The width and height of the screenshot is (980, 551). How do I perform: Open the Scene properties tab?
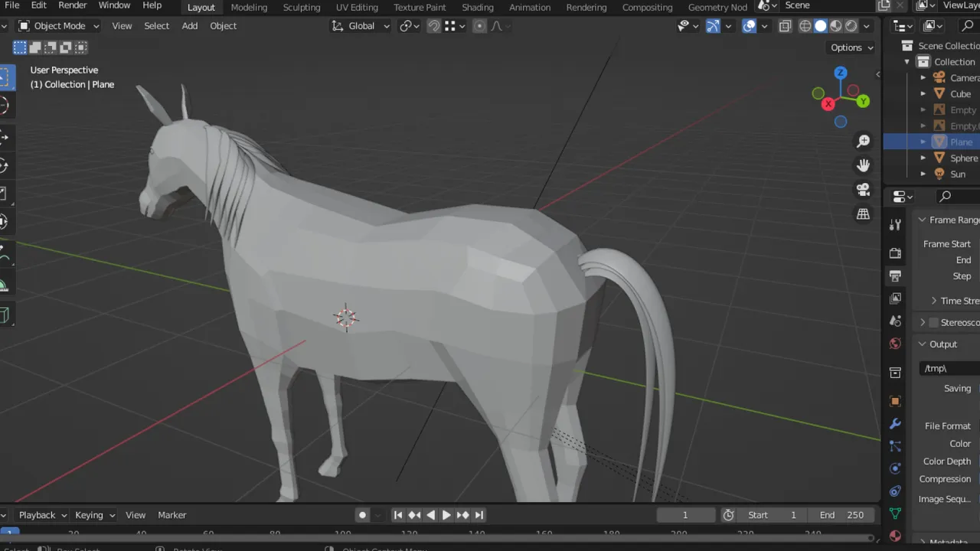(895, 321)
